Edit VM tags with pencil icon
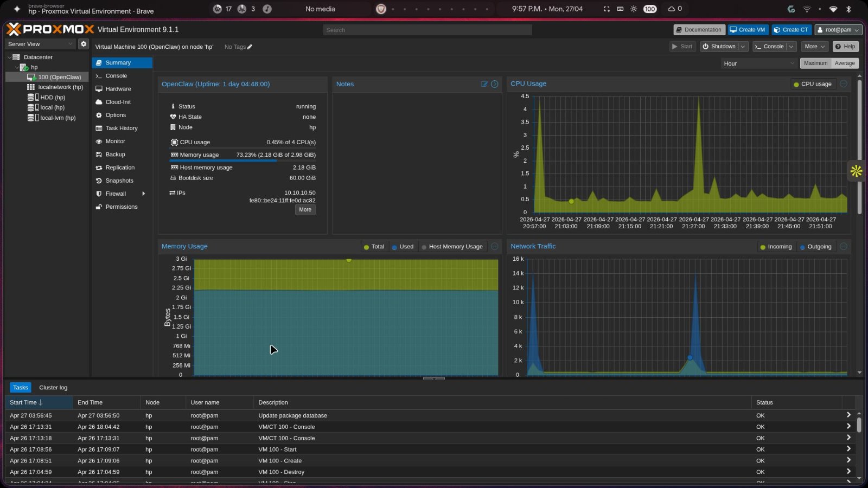 click(x=250, y=47)
